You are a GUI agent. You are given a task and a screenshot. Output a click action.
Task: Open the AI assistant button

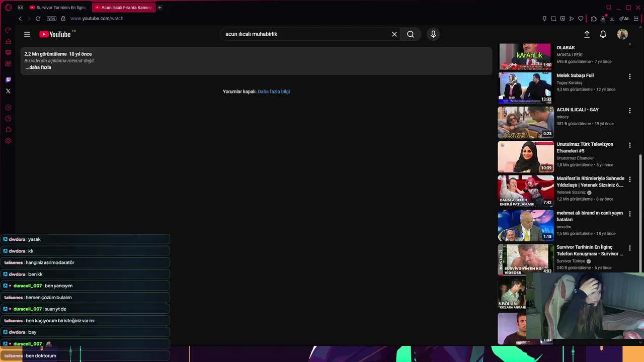coord(624,19)
